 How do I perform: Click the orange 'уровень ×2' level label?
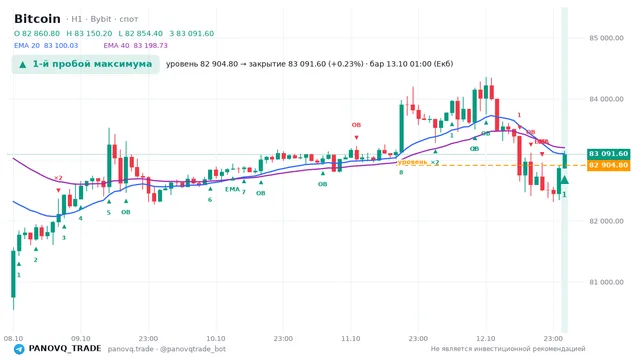tap(418, 162)
